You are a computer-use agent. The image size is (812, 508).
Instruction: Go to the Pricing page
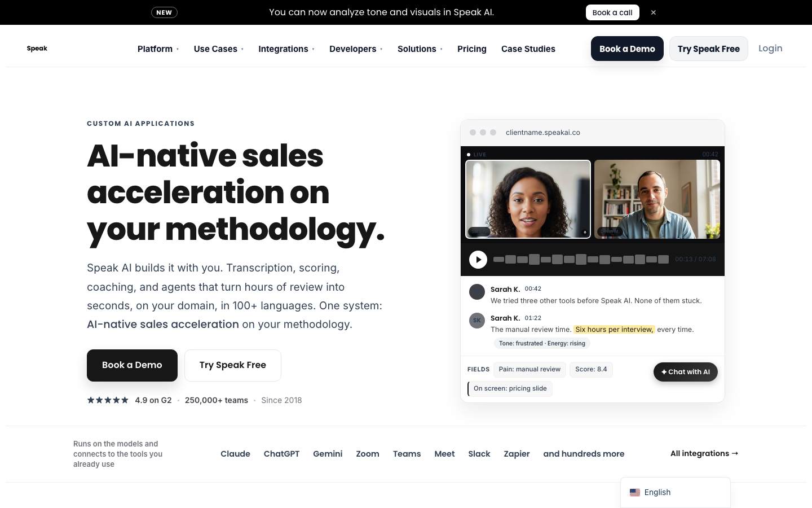[x=472, y=49]
